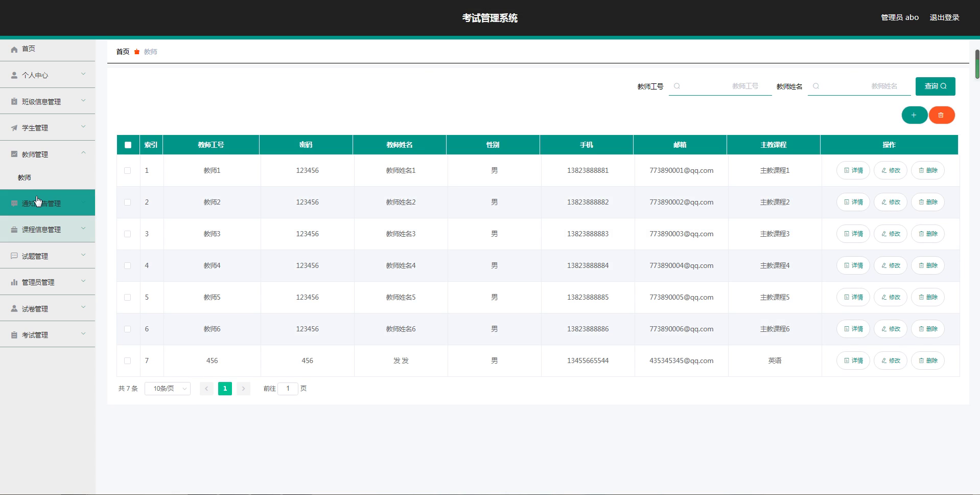
Task: Click the 前往 page number input
Action: tap(288, 389)
